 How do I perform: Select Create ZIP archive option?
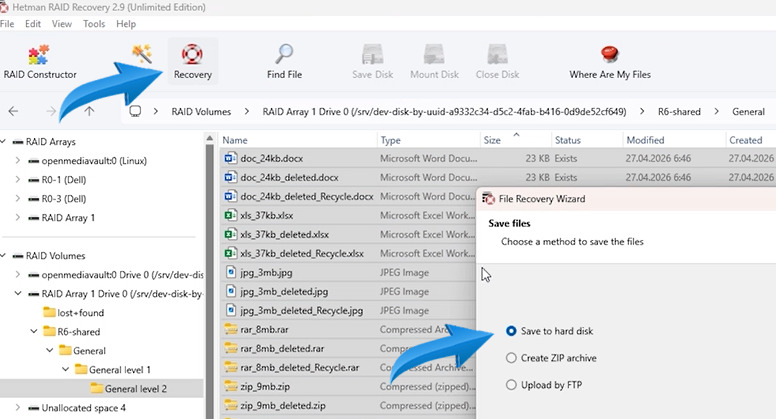click(x=511, y=358)
